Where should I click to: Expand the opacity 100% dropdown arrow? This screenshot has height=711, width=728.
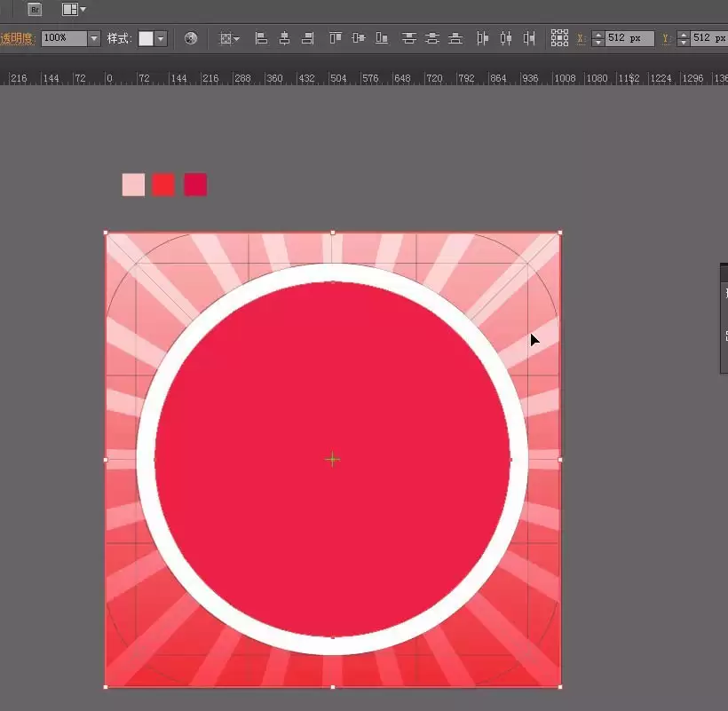pyautogui.click(x=94, y=38)
